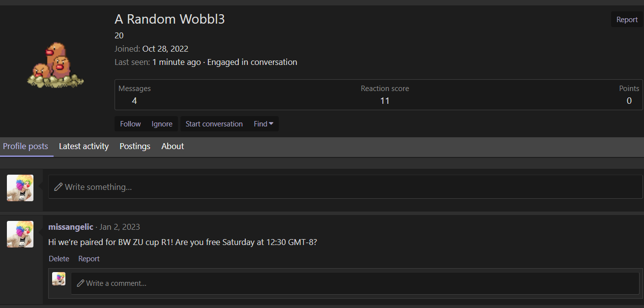Open the Postings tab
The height and width of the screenshot is (308, 644).
tap(135, 146)
